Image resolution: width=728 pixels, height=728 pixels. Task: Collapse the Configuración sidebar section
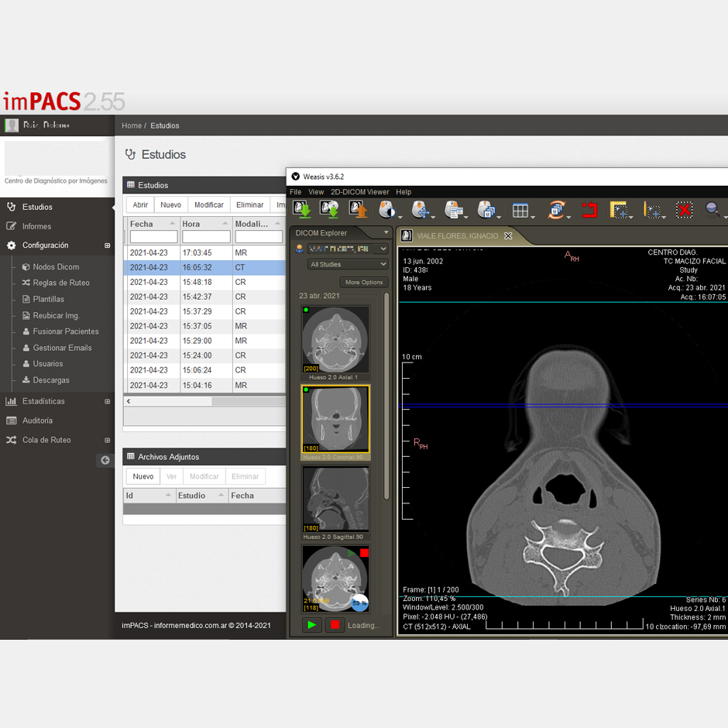click(x=108, y=246)
